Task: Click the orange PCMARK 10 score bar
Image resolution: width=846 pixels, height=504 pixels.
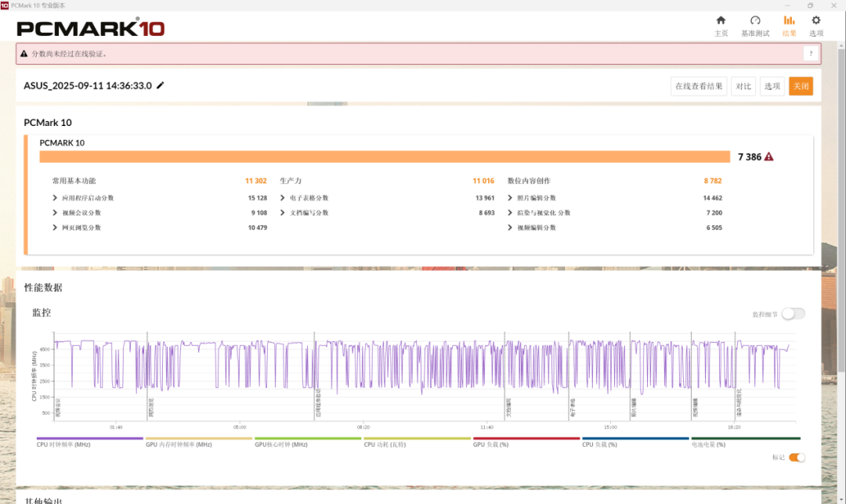Action: (385, 157)
